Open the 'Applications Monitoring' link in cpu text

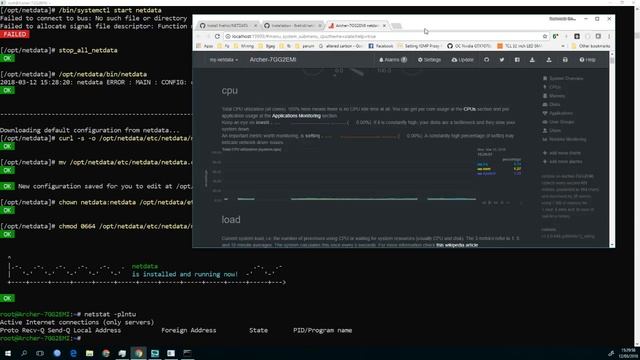pyautogui.click(x=296, y=116)
